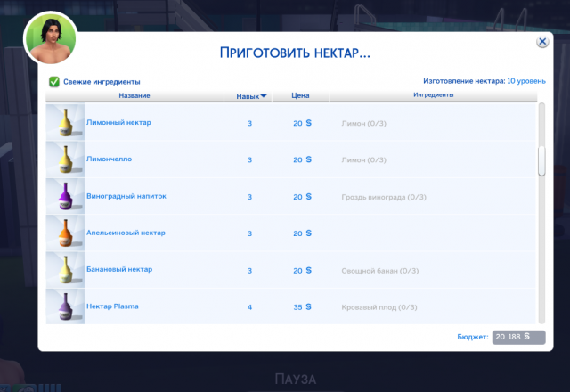
Task: Click price 20 § of Банановый нектар
Action: click(x=302, y=271)
